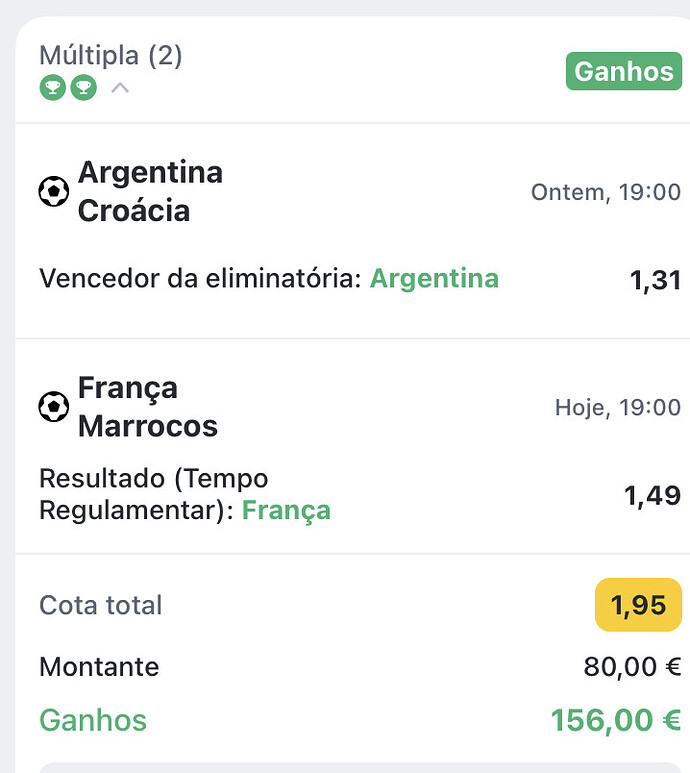Click the Cota total label
This screenshot has width=690, height=773.
coord(101,605)
